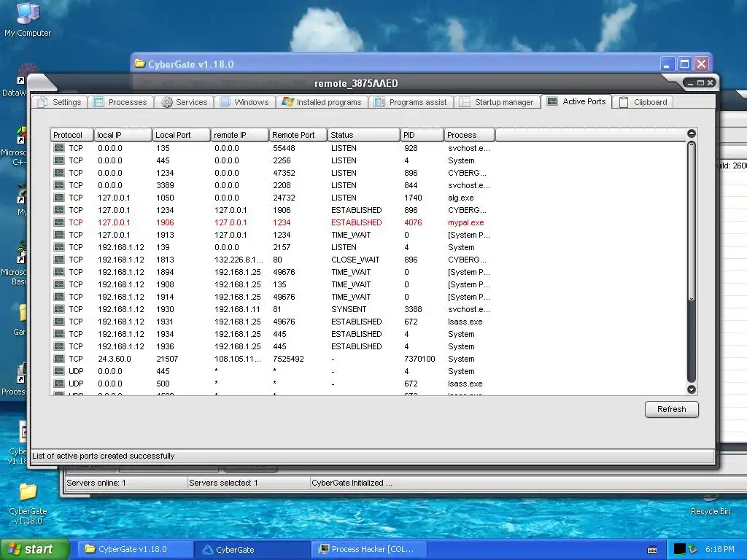Sort by the PID column header
This screenshot has height=560, width=747.
(x=422, y=135)
